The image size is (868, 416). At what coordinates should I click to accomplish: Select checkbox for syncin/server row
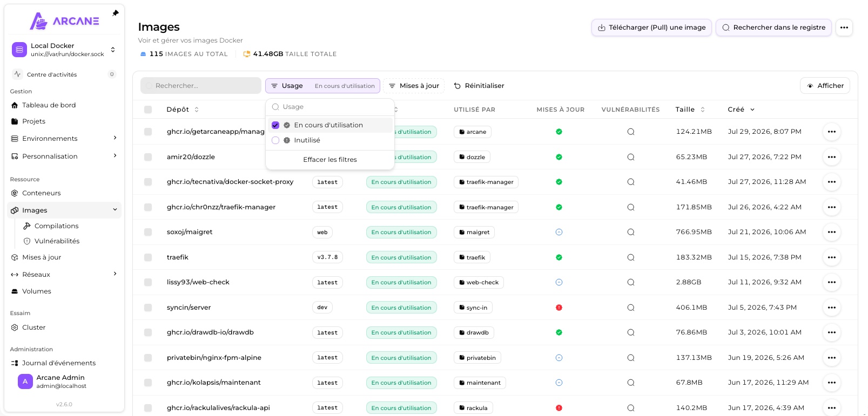[148, 308]
